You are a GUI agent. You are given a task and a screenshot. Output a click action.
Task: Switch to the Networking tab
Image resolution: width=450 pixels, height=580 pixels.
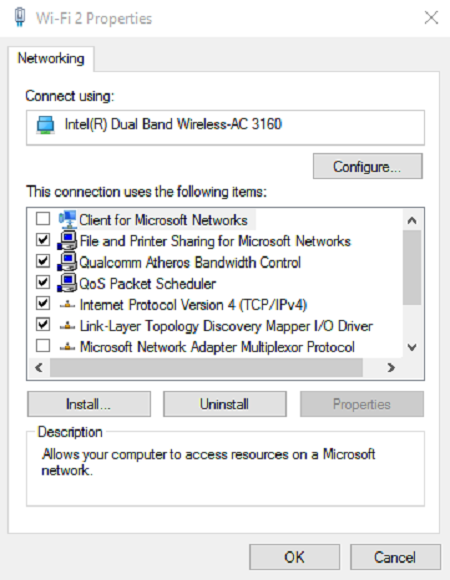coord(51,58)
